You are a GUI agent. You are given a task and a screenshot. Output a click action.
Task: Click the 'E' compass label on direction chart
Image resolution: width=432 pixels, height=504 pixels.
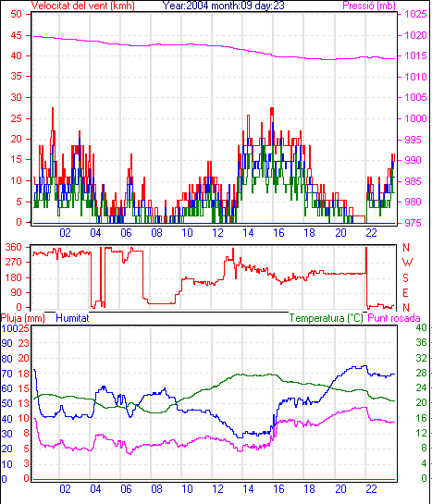coord(406,293)
